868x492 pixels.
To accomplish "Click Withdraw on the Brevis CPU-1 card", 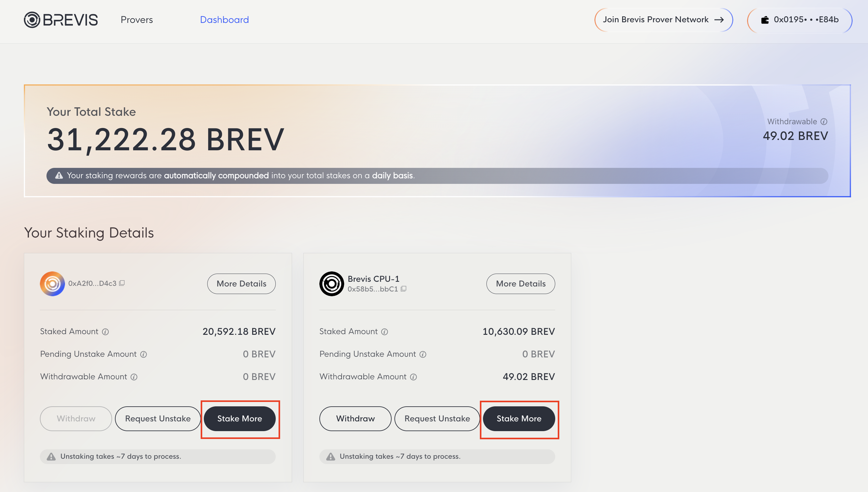I will [355, 419].
